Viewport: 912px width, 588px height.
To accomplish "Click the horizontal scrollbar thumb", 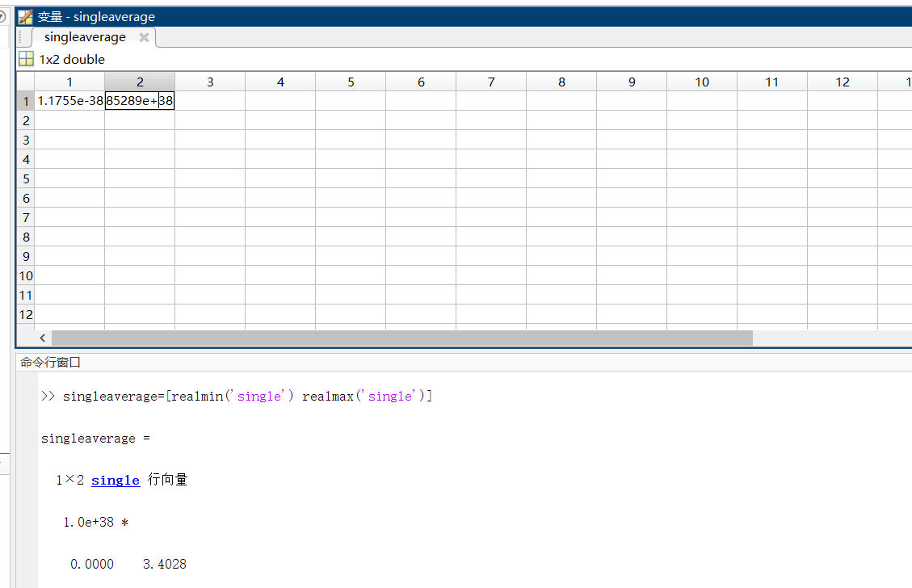I will click(x=402, y=338).
